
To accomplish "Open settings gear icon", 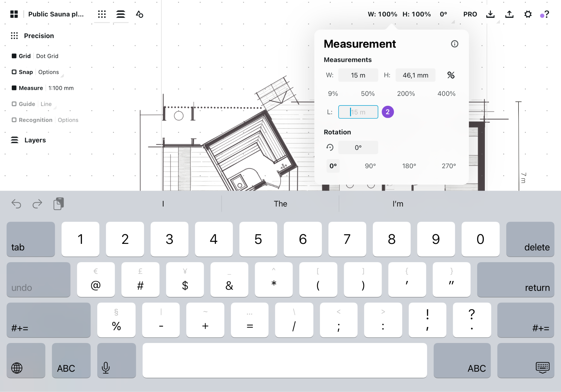I will [528, 14].
